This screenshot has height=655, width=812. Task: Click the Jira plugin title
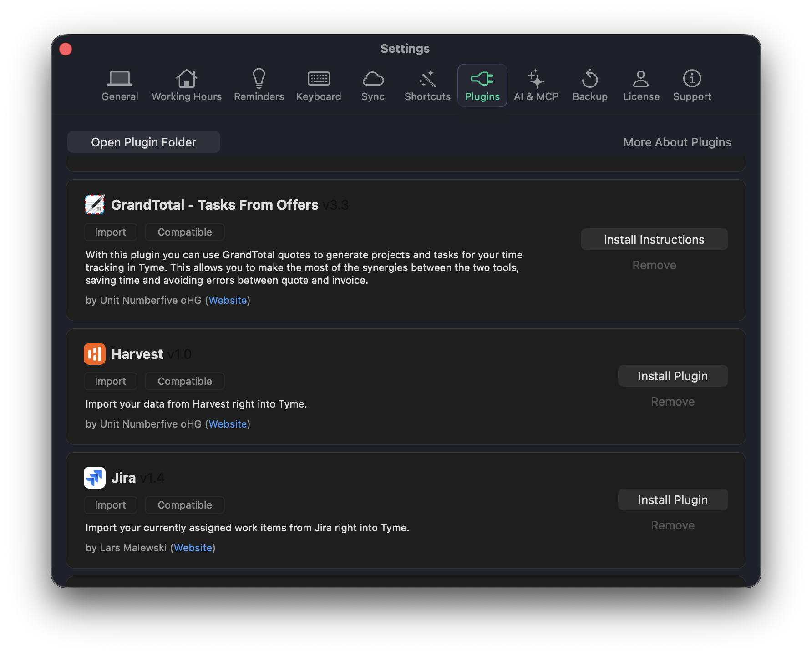pos(123,478)
